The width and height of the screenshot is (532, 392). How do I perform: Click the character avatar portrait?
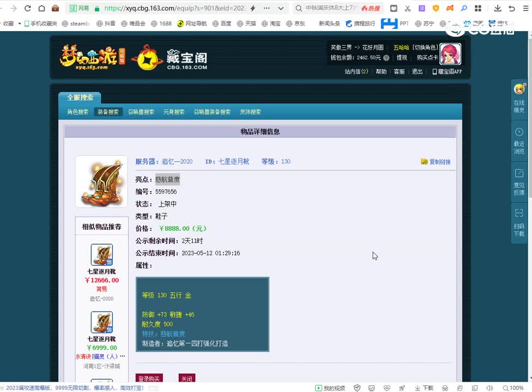click(451, 54)
